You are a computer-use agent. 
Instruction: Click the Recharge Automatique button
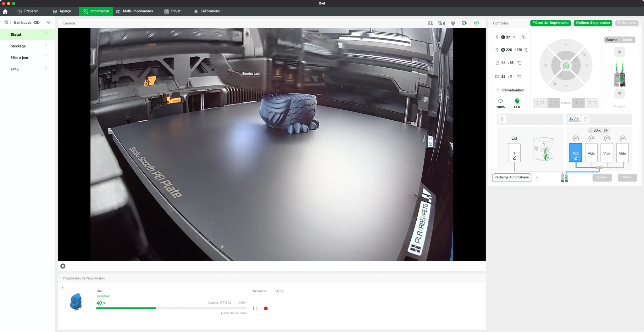click(x=512, y=177)
